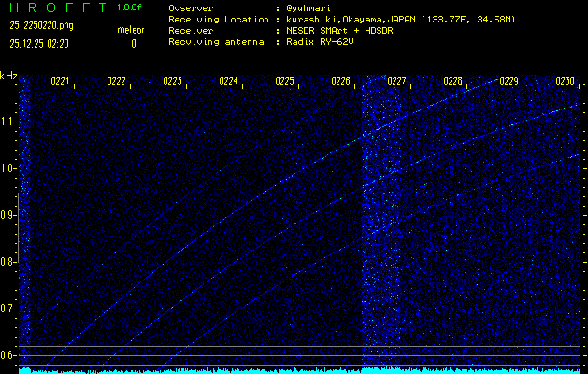Viewport: 588px width, 374px height.
Task: Click the 0230 time marker
Action: (565, 81)
